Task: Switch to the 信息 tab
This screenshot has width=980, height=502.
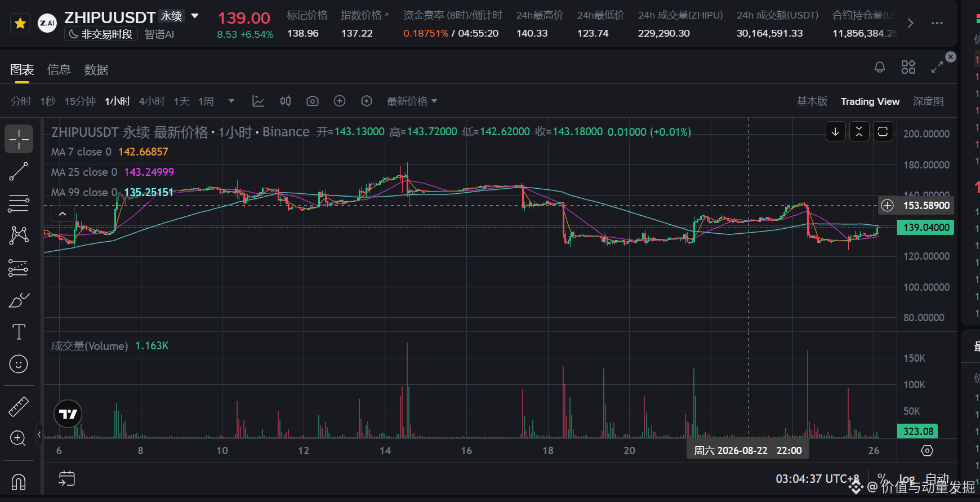Action: coord(59,69)
